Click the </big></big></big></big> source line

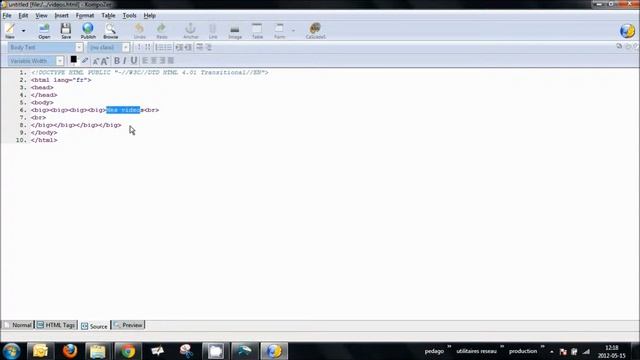point(76,125)
